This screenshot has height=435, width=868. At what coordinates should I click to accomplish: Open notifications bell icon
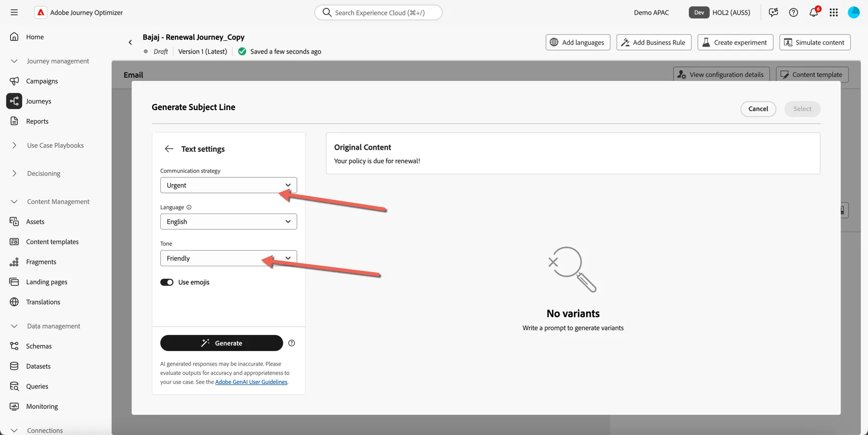(x=814, y=13)
